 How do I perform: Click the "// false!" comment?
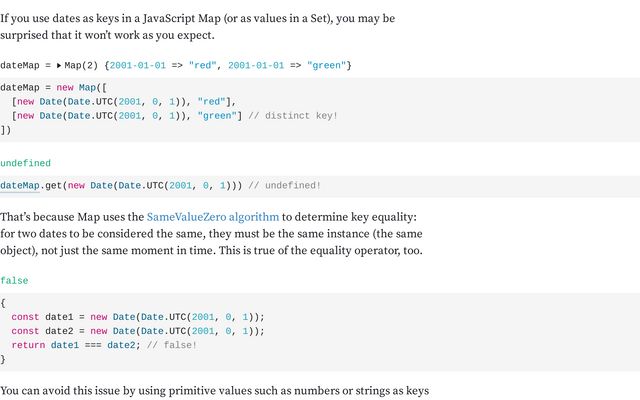click(x=172, y=345)
